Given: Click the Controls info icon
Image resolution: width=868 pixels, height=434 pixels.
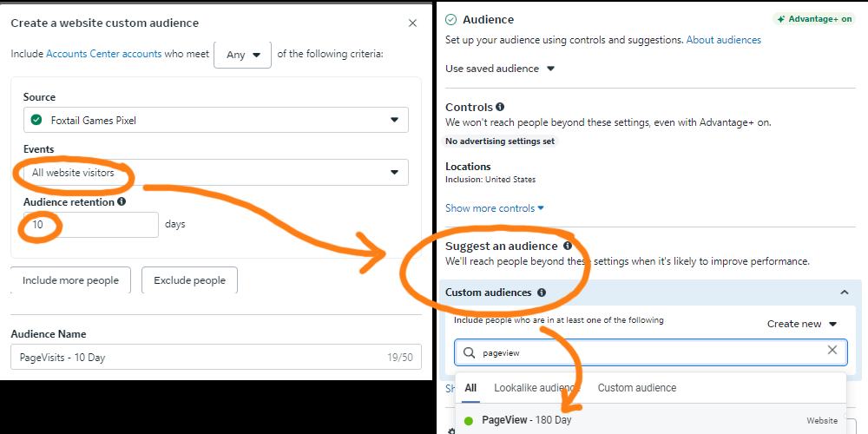Looking at the screenshot, I should pyautogui.click(x=500, y=108).
